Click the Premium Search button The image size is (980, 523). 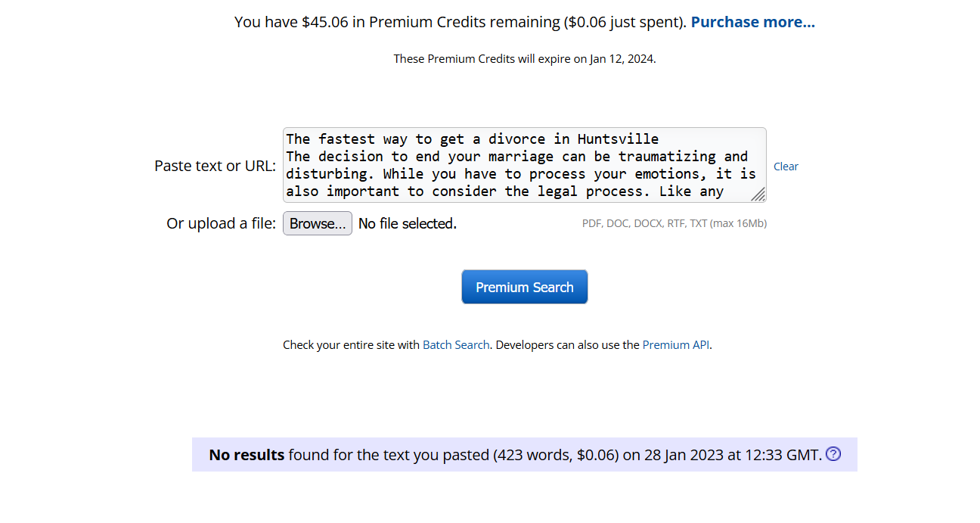[x=524, y=287]
